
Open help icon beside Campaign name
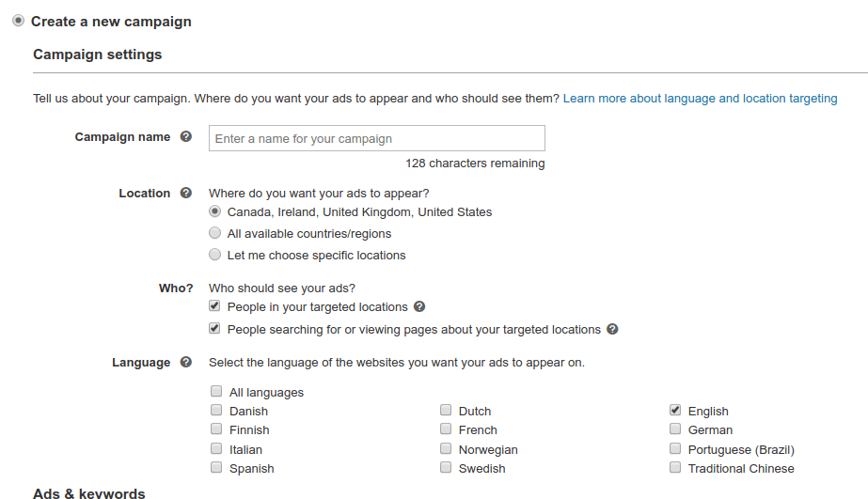point(186,136)
